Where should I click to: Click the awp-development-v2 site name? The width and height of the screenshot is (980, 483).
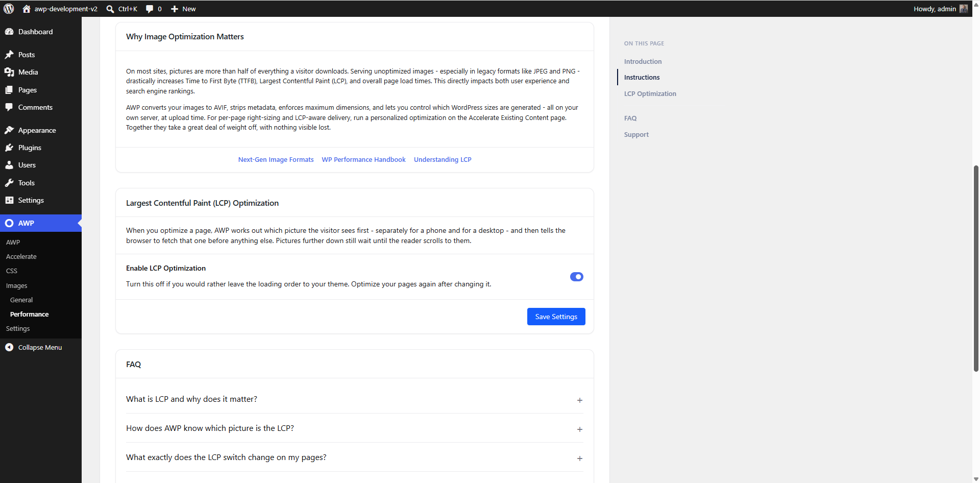(66, 9)
